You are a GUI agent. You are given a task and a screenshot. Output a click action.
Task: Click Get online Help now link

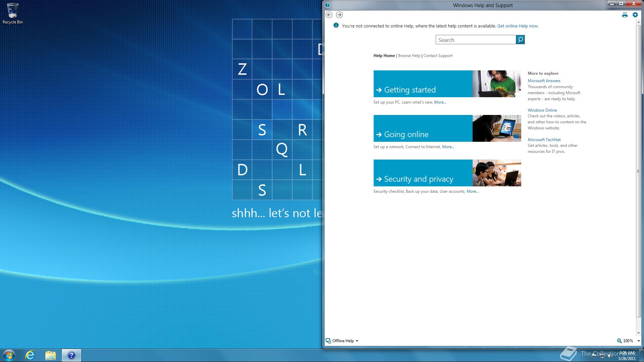[x=518, y=26]
